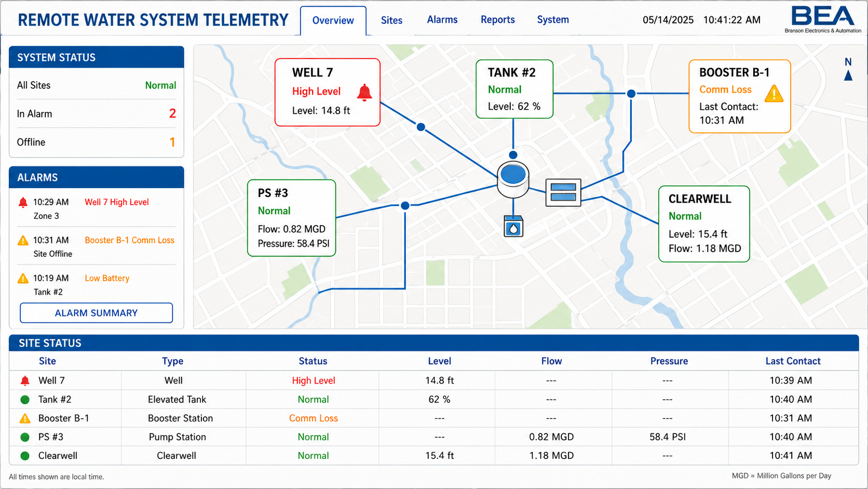Click the Low Battery alarm entry

[x=107, y=278]
